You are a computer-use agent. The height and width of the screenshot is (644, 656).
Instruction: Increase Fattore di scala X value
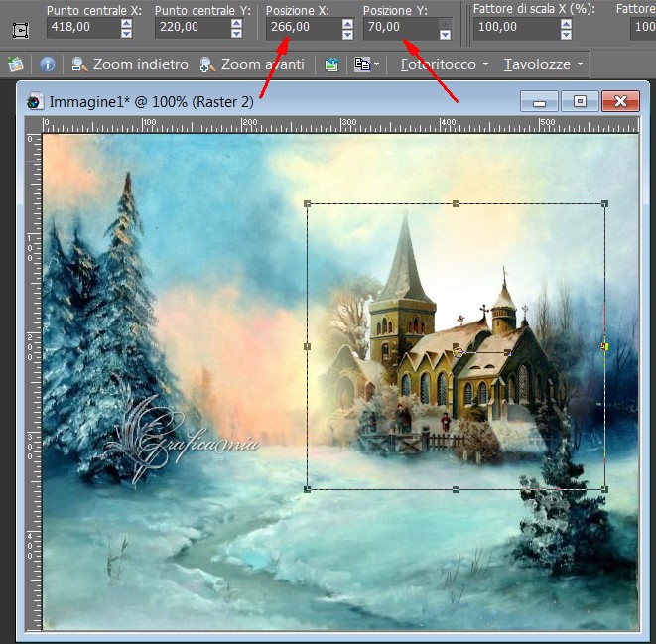point(566,24)
